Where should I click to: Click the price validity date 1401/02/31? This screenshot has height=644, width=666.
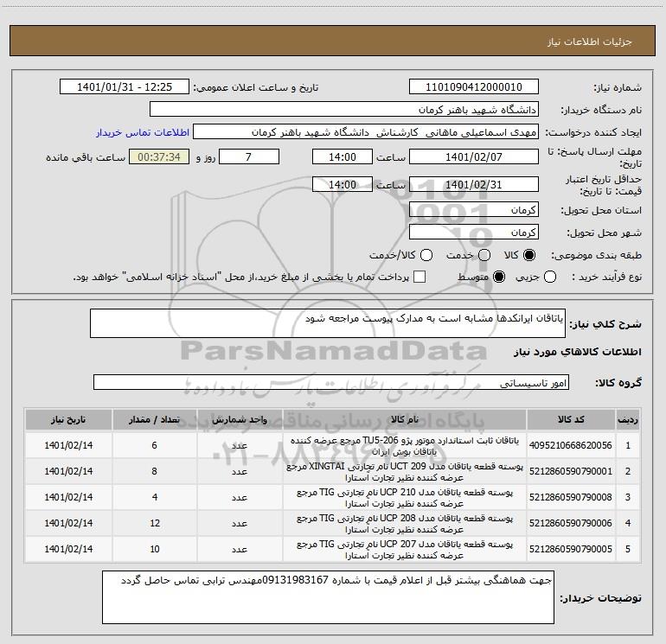474,185
